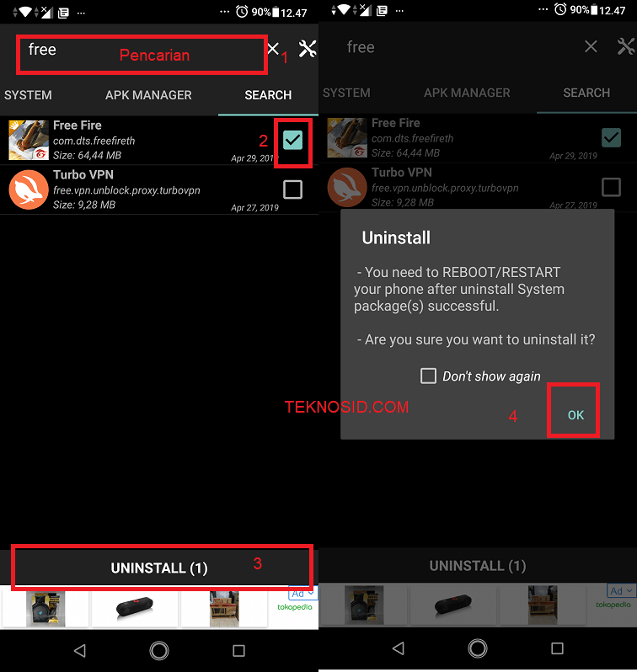Tap the mobile signal icon in right status bar

coord(365,9)
